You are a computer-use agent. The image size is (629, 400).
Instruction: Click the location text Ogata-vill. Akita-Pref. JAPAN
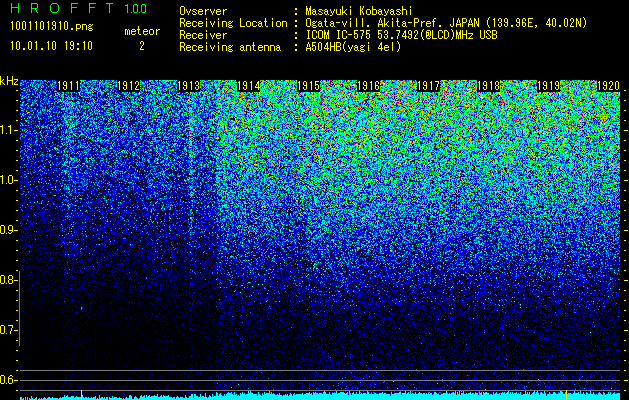(x=392, y=23)
